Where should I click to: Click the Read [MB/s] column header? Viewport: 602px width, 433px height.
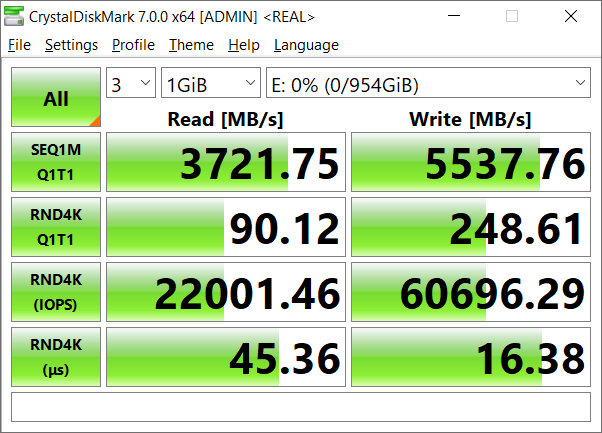pyautogui.click(x=225, y=119)
